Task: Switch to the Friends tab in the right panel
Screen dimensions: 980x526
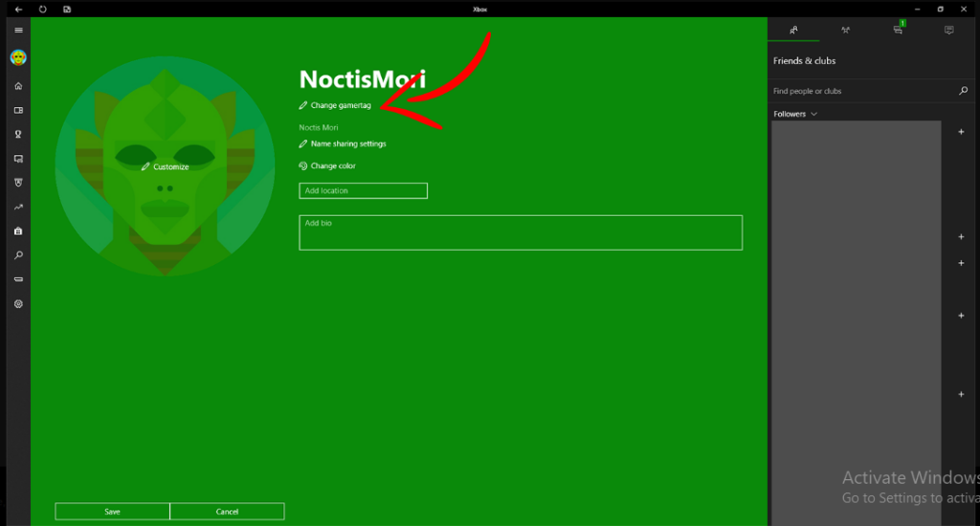Action: (793, 30)
